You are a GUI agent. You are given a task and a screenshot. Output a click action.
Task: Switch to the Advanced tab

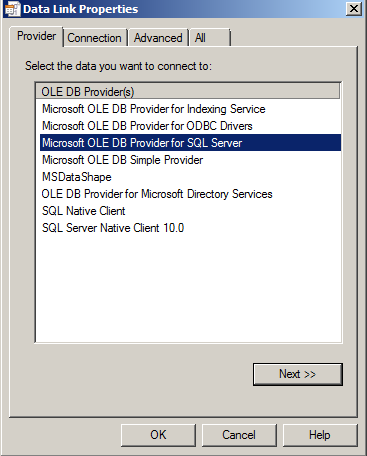coord(158,38)
